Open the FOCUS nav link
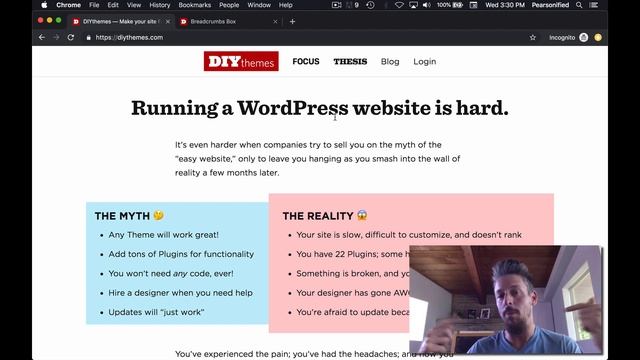Viewport: 640px width, 360px height. pos(306,61)
